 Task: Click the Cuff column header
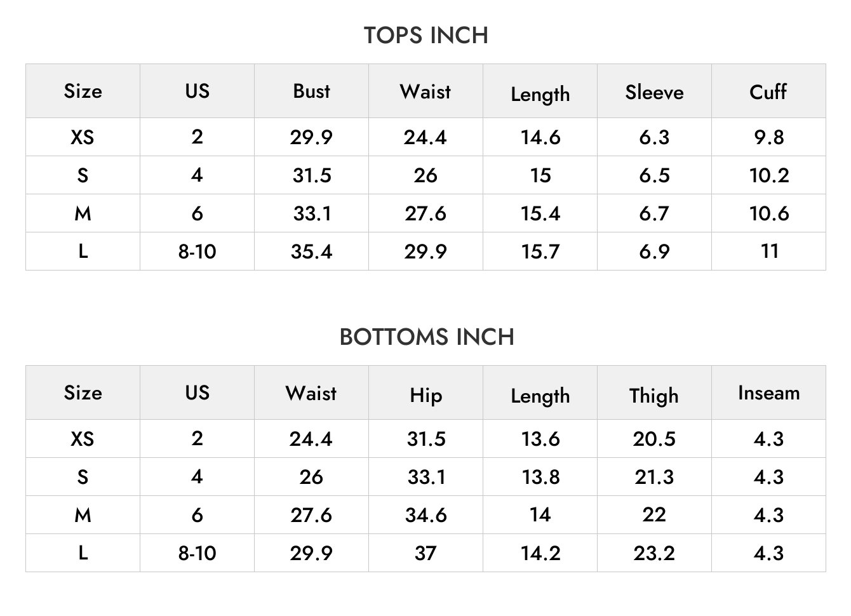click(768, 92)
